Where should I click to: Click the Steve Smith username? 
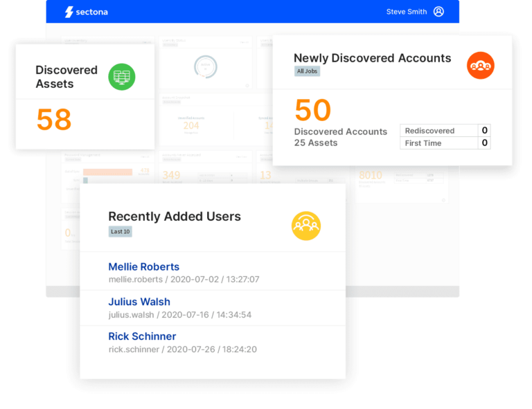click(x=407, y=12)
